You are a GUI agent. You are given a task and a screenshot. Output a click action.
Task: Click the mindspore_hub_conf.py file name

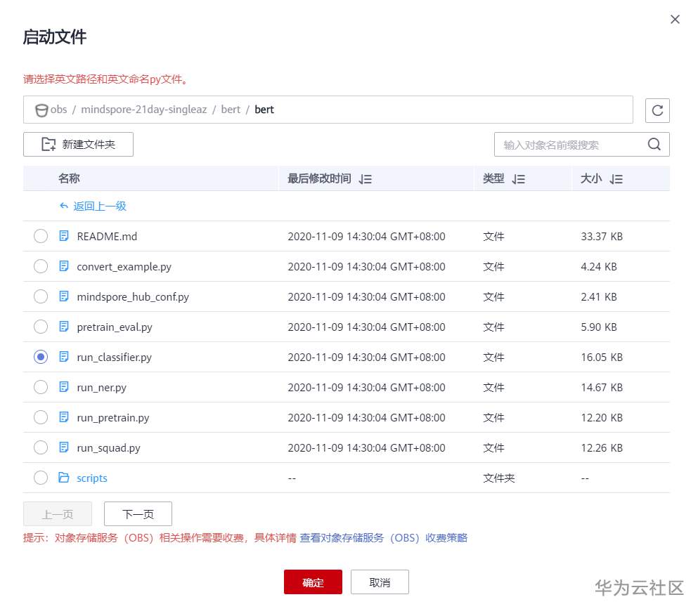pyautogui.click(x=133, y=296)
